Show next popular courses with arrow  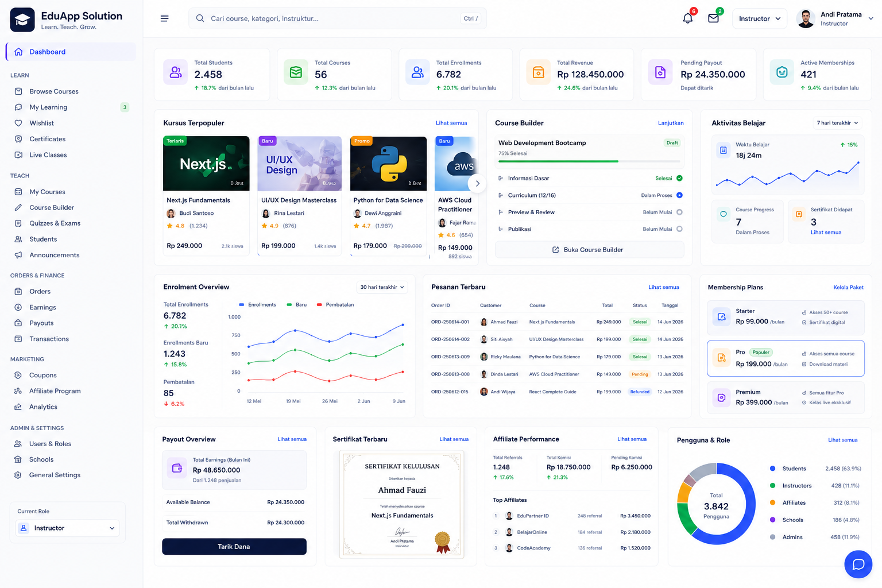(477, 184)
